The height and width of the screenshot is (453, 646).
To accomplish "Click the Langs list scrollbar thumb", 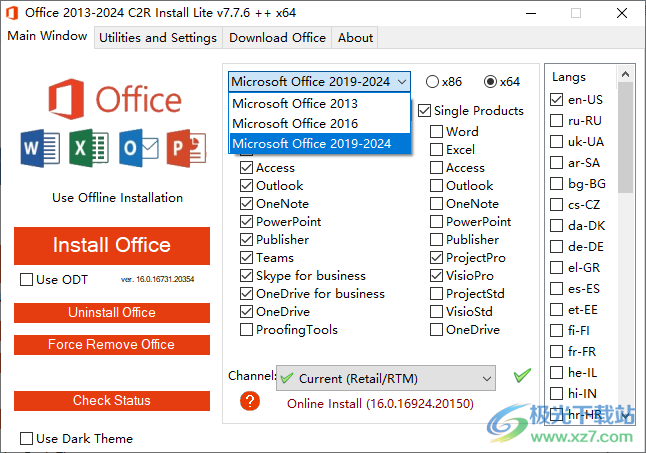I will pyautogui.click(x=625, y=138).
